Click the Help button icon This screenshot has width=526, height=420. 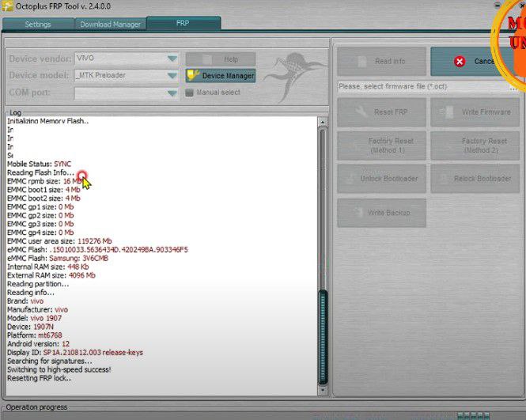click(207, 59)
